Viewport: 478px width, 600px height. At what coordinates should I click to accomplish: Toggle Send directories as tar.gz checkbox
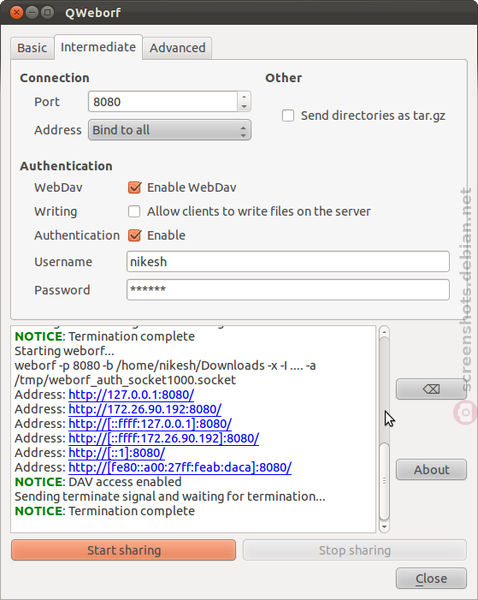pos(288,116)
